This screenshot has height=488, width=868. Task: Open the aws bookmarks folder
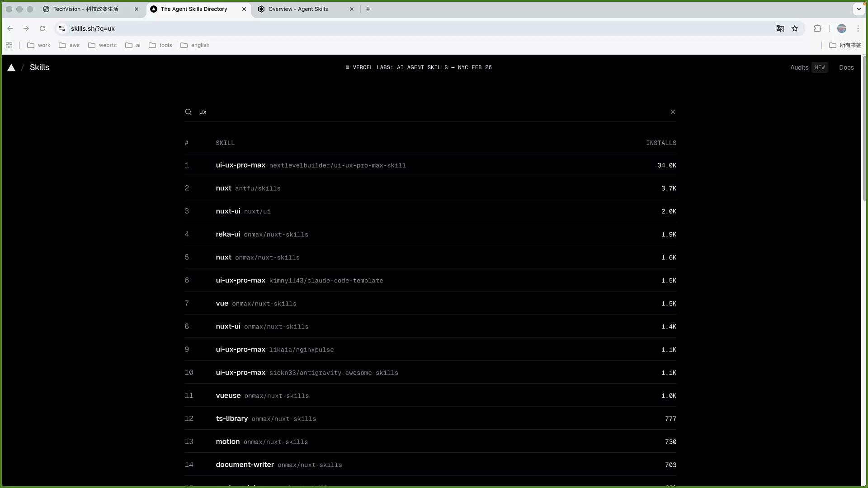click(69, 45)
